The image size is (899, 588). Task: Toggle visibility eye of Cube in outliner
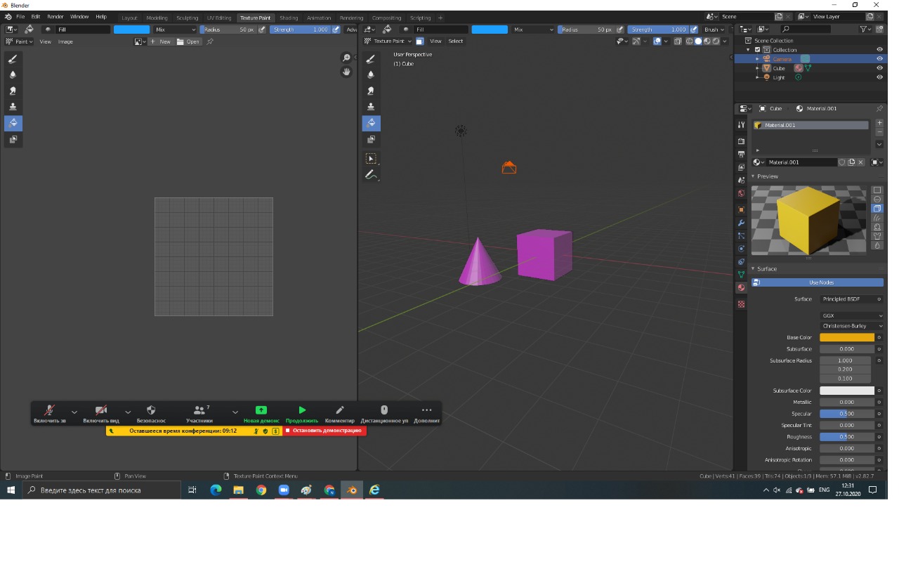tap(879, 68)
